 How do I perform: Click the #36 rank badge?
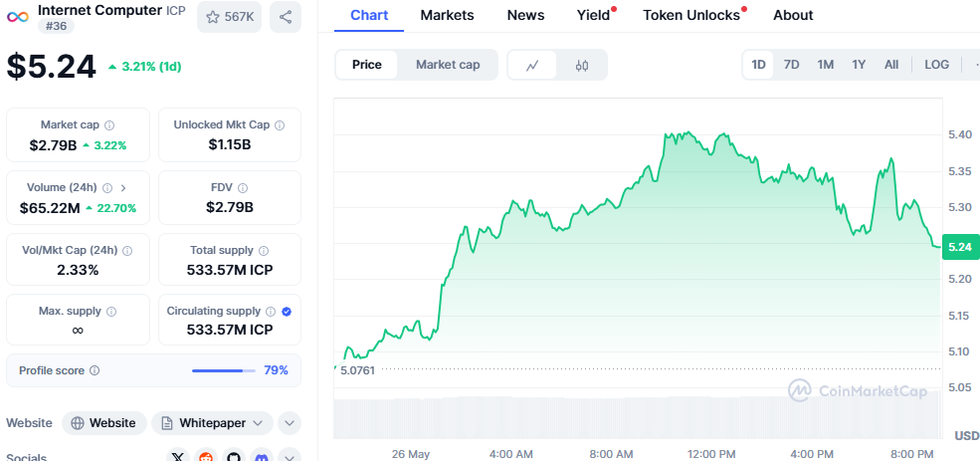tap(57, 26)
